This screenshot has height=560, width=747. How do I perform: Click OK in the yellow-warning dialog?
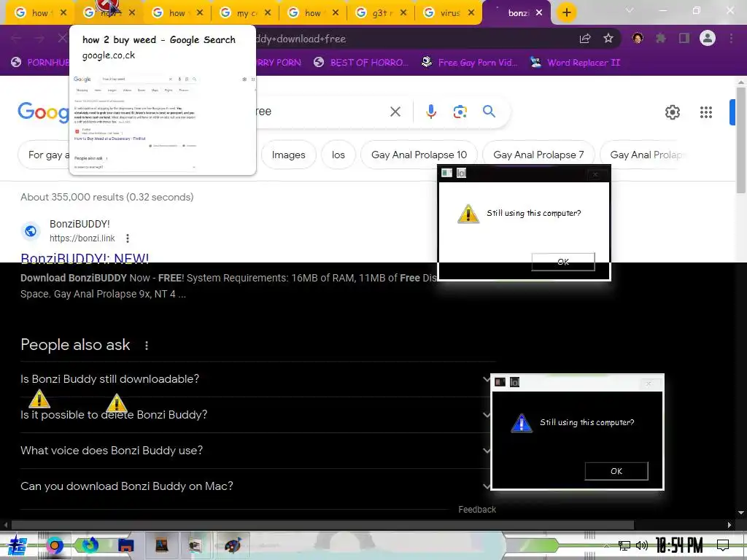click(563, 262)
